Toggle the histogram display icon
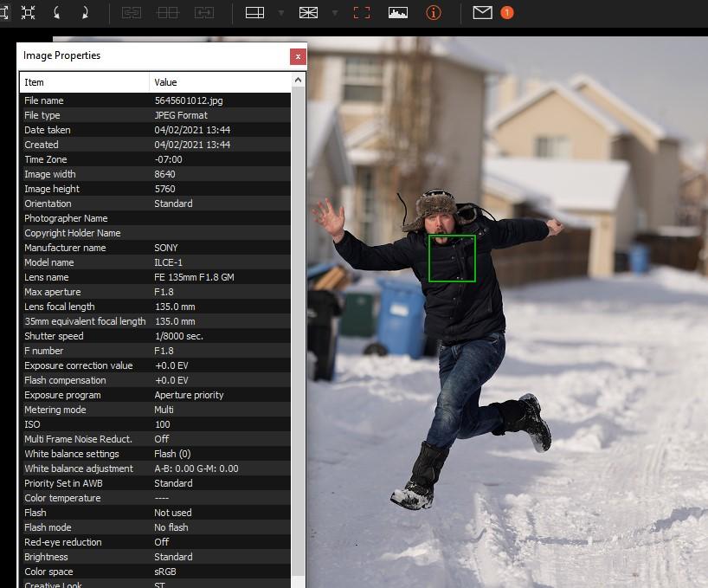The image size is (708, 588). (x=398, y=13)
